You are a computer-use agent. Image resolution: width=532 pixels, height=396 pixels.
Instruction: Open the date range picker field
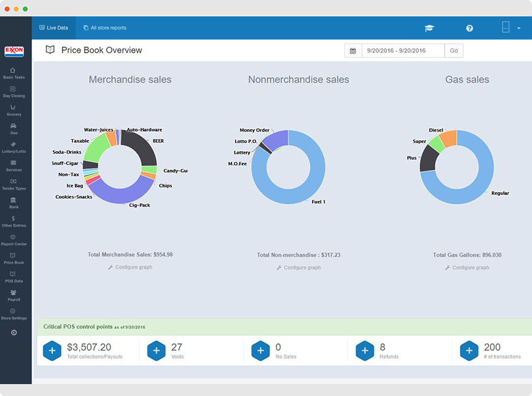coord(400,50)
